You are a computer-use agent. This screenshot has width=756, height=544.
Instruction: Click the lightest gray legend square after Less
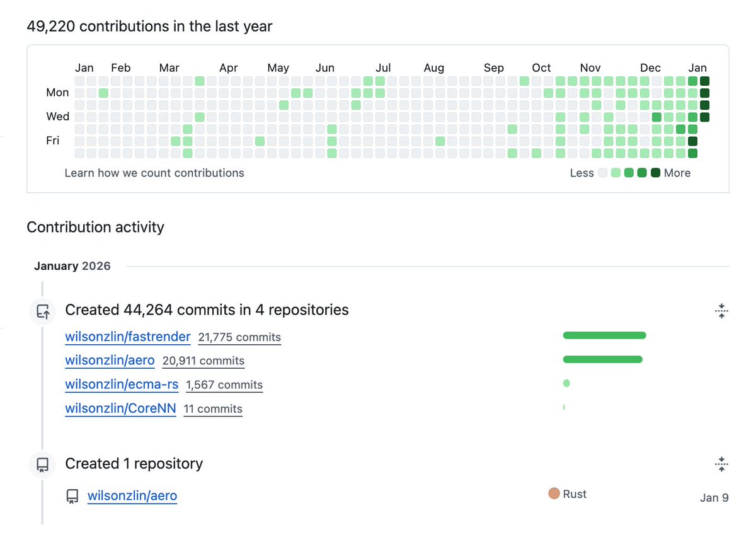click(603, 173)
